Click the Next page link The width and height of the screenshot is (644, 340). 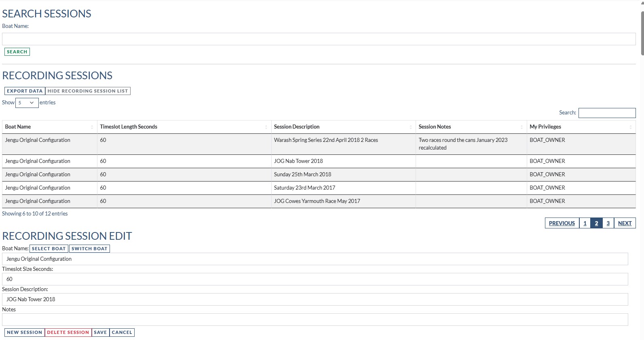pyautogui.click(x=625, y=223)
